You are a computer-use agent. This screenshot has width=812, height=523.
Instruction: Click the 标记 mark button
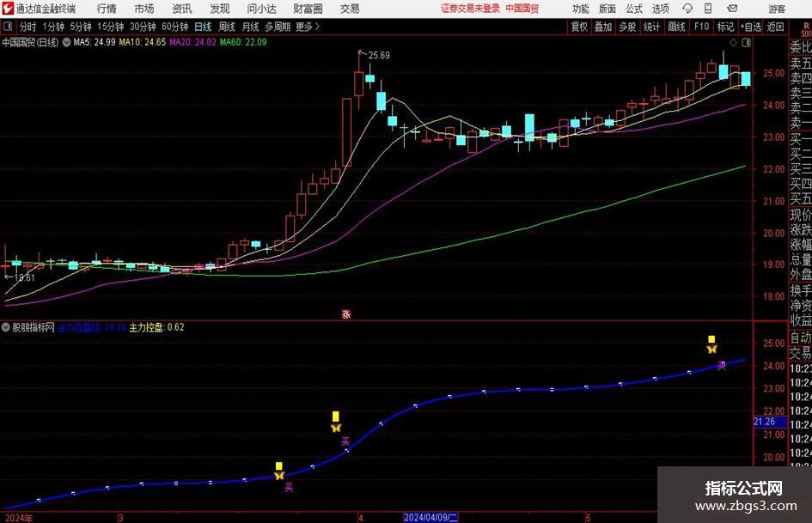[x=725, y=27]
